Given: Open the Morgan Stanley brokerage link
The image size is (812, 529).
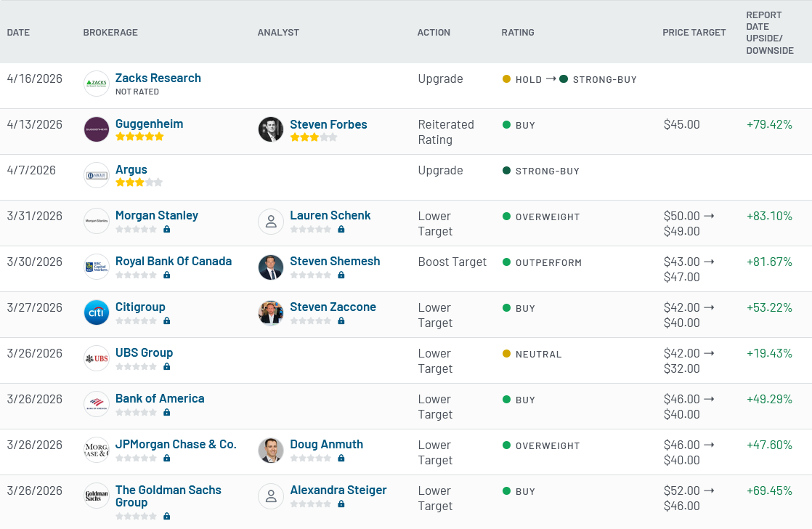Looking at the screenshot, I should click(x=157, y=215).
